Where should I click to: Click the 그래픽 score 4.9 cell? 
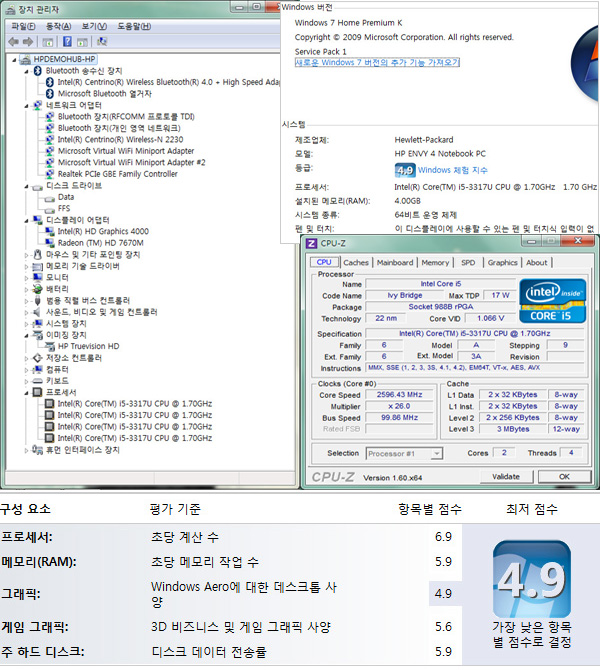pyautogui.click(x=445, y=594)
